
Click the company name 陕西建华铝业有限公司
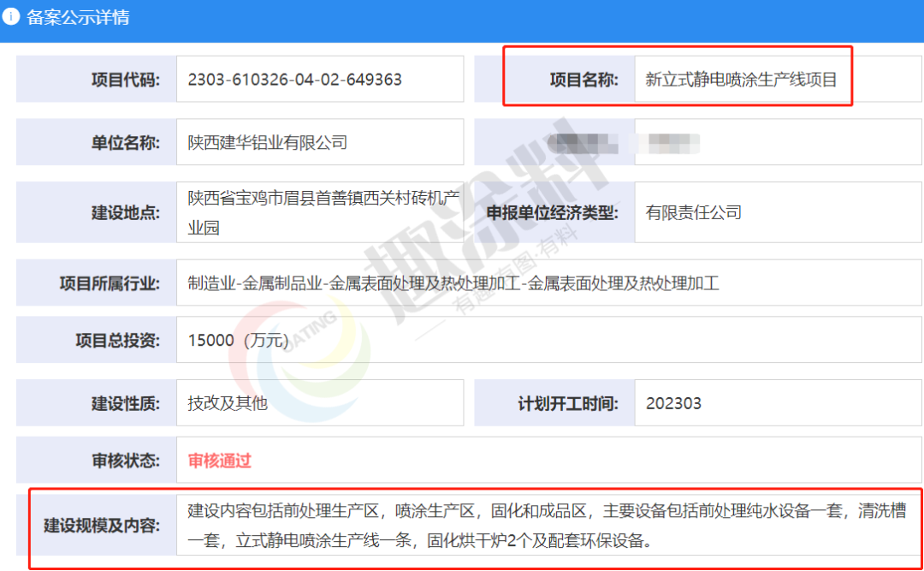[268, 142]
